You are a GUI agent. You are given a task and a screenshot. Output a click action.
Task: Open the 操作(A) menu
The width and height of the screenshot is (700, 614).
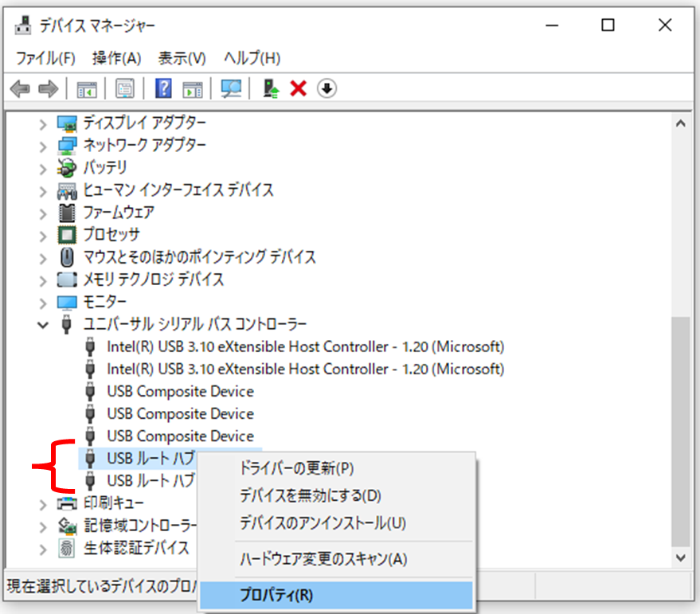116,58
